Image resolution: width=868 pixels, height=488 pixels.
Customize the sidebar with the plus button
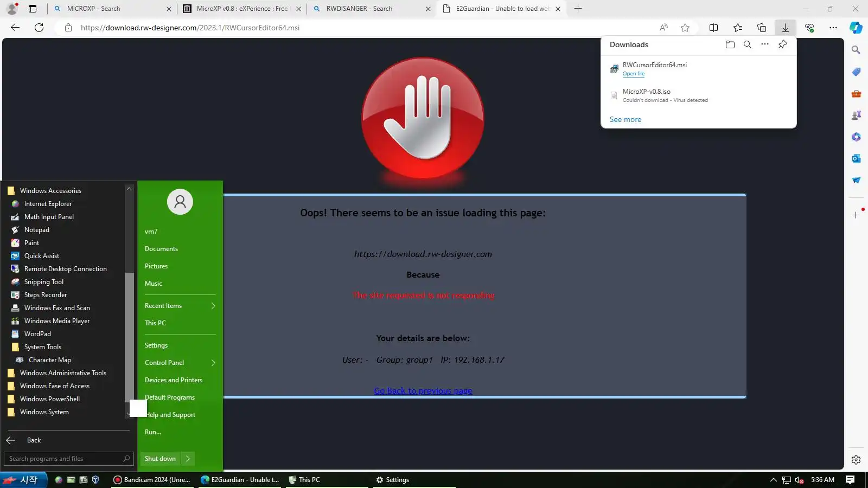(x=856, y=215)
